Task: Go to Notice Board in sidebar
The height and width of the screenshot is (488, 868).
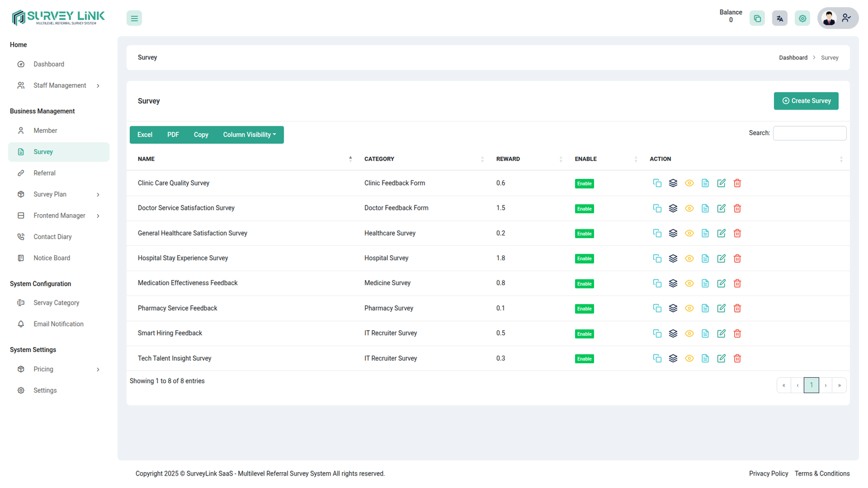Action: point(52,258)
